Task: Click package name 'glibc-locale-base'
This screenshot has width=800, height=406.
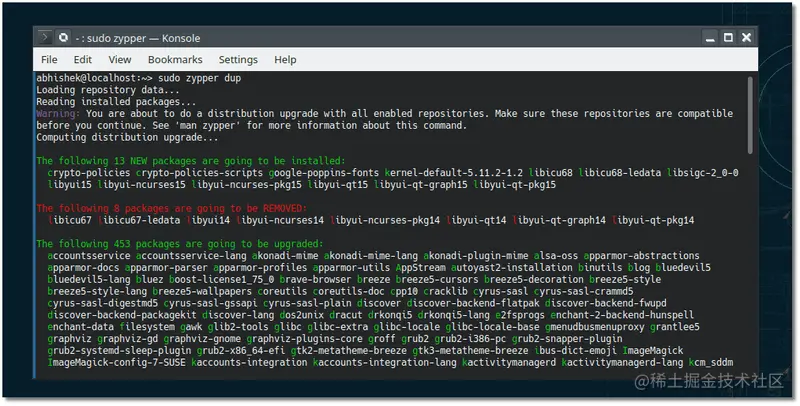Action: (x=492, y=327)
